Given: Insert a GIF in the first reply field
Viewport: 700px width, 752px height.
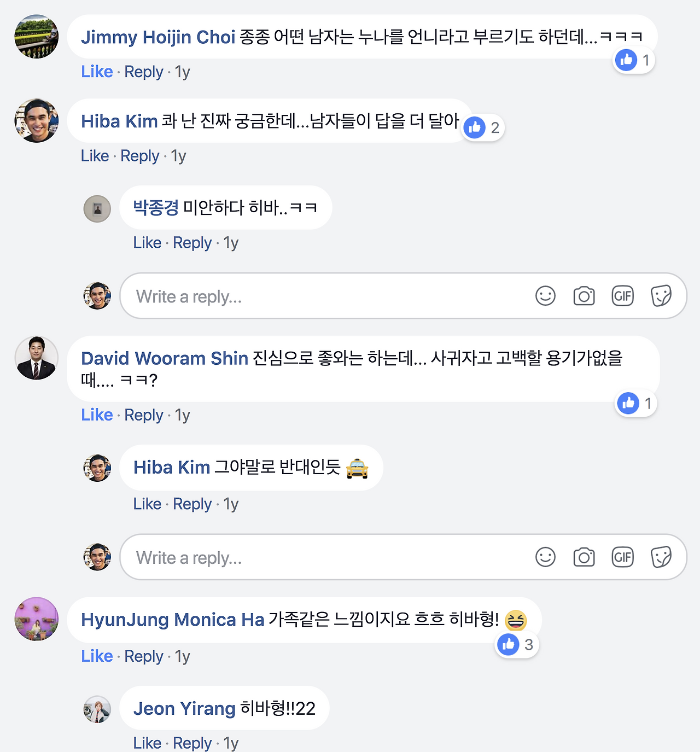Looking at the screenshot, I should [x=622, y=296].
